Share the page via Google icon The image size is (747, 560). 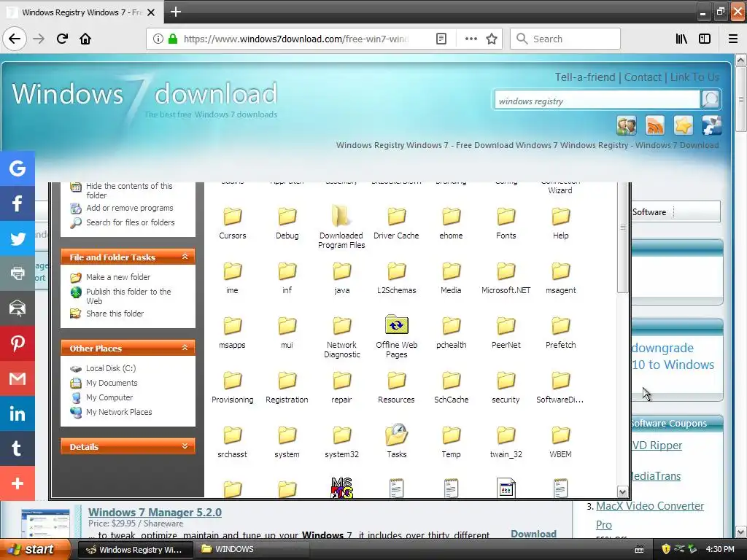click(x=18, y=168)
